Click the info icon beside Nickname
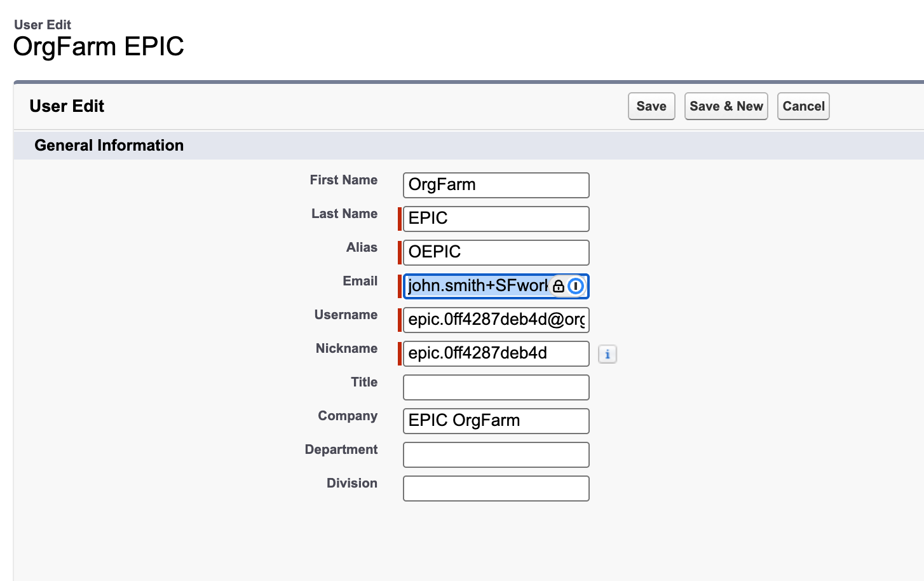 pyautogui.click(x=608, y=354)
